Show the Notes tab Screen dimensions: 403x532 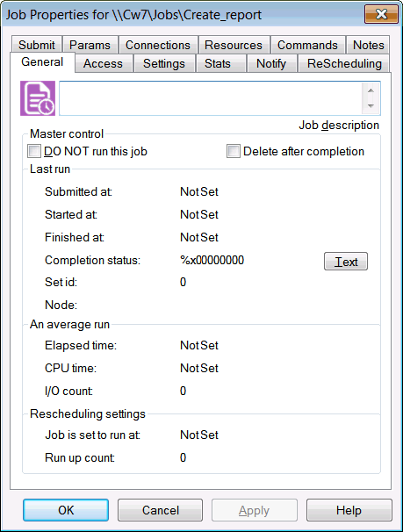(x=369, y=45)
